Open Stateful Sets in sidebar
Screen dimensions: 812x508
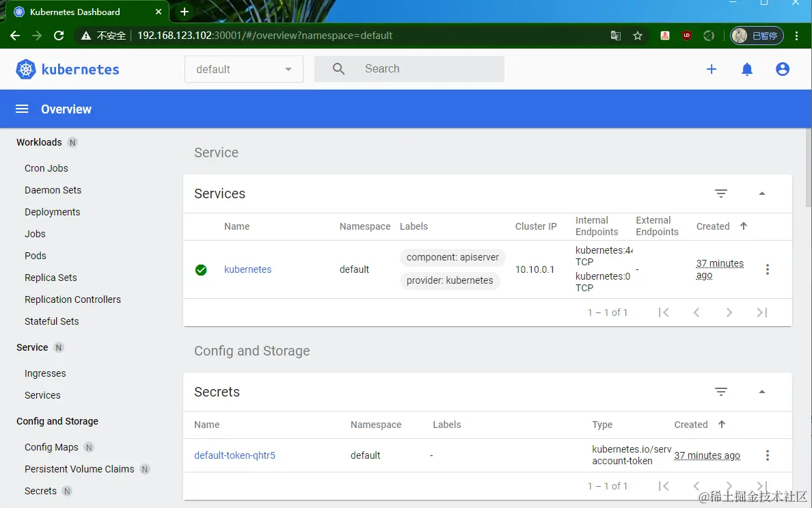[x=52, y=321]
